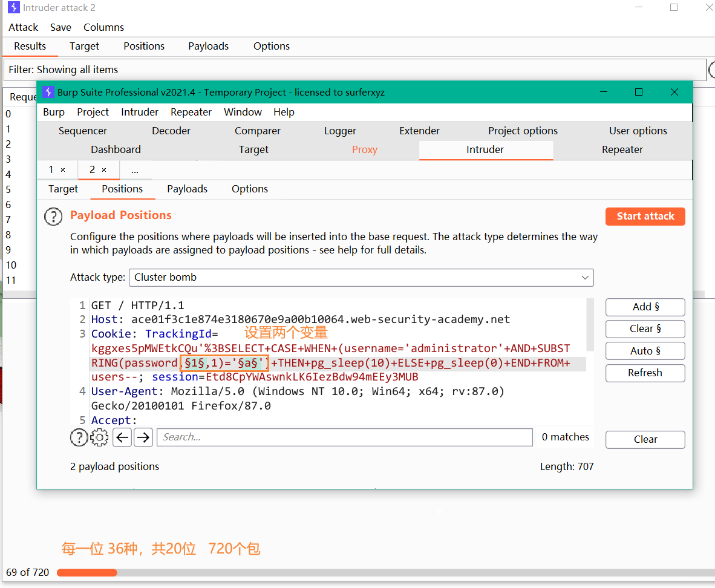Select Options tab in attack window
This screenshot has width=715, height=588.
(x=272, y=47)
